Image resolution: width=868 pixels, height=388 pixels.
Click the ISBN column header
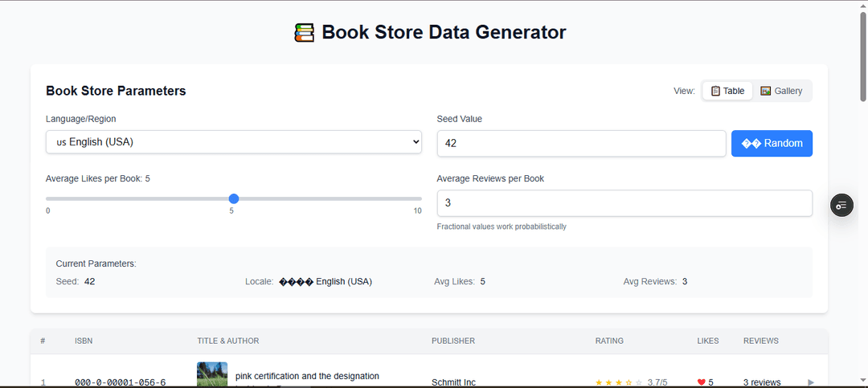pos(84,341)
